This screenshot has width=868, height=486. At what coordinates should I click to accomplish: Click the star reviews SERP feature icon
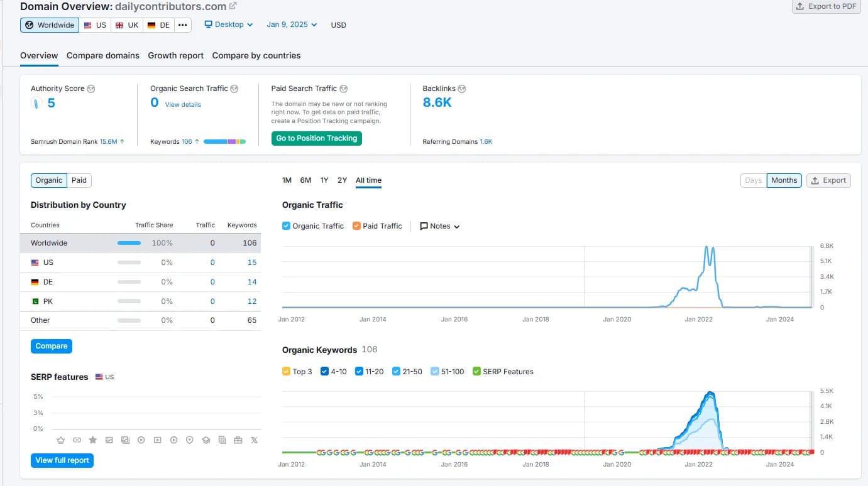click(x=93, y=440)
